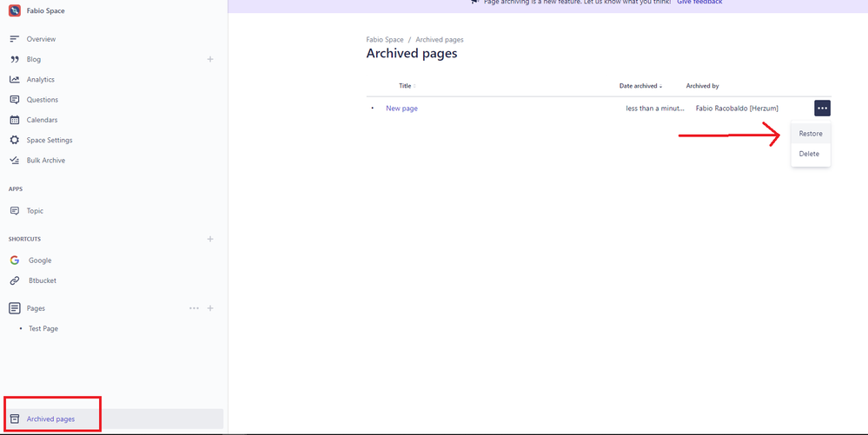Click the Fabio Space sidebar title
This screenshot has width=868, height=435.
pos(45,11)
